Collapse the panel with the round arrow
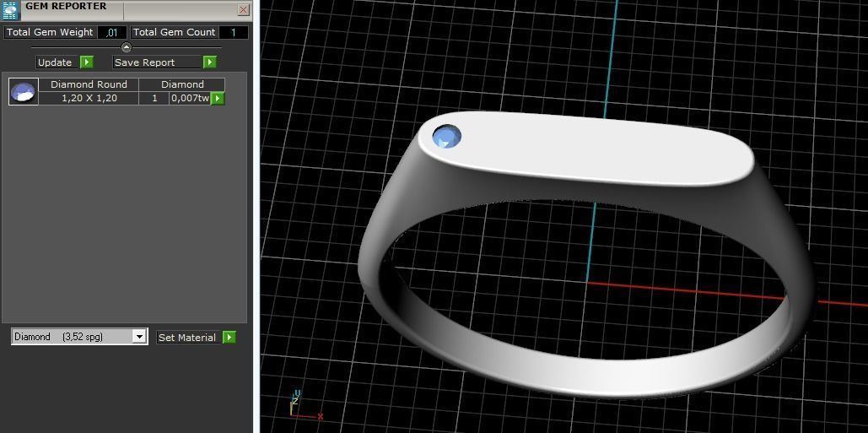This screenshot has height=433, width=868. (127, 47)
